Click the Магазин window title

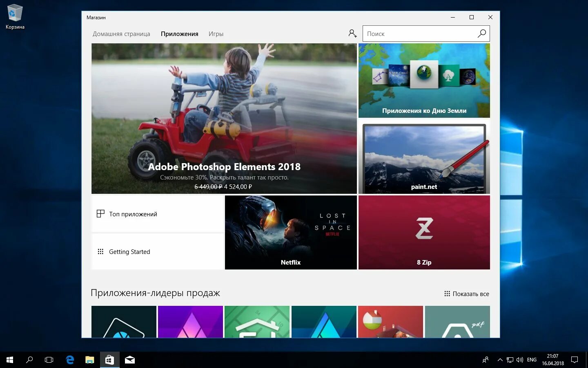pos(96,18)
